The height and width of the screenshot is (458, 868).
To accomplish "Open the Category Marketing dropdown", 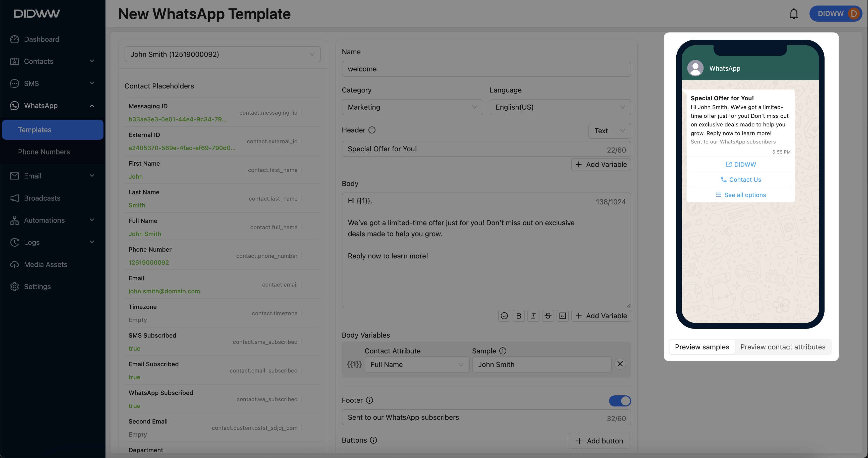I will 412,107.
